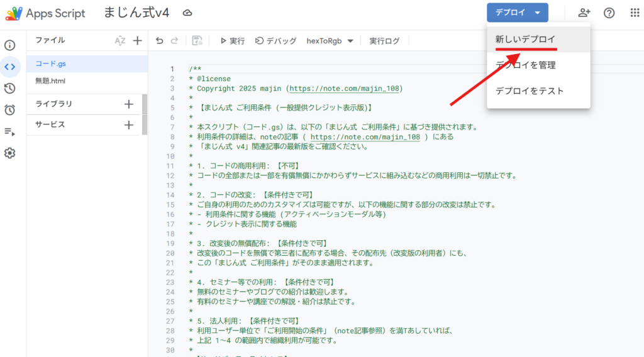Screen dimensions: 644x357
Task: Open the Triggers alarm clock icon
Action: click(x=10, y=110)
